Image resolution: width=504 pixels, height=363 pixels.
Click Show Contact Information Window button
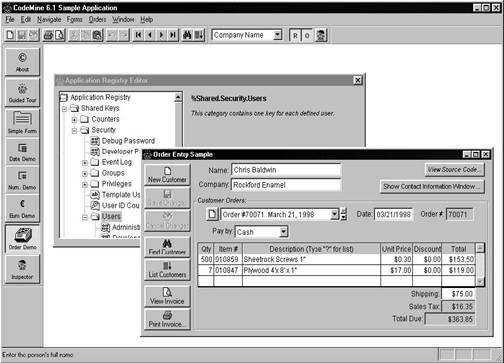[432, 186]
